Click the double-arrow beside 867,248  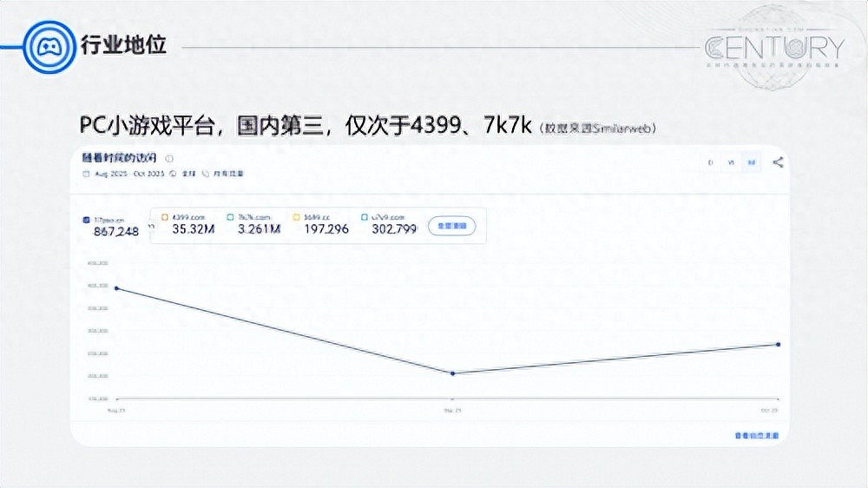pos(149,226)
